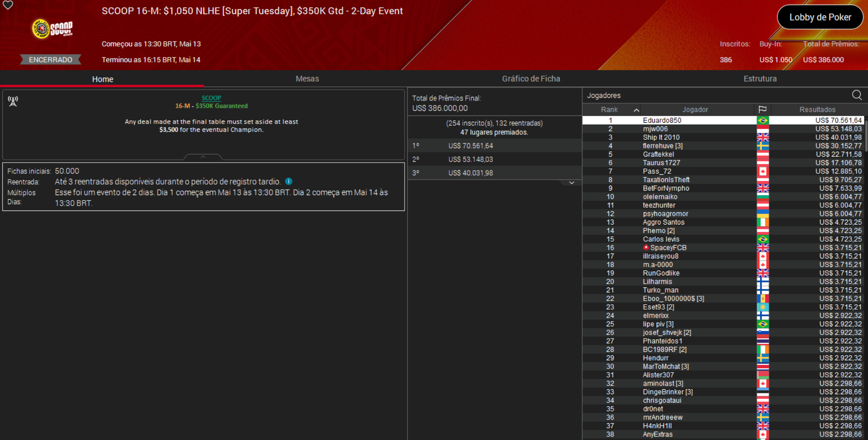Select player row mjw006

click(723, 129)
